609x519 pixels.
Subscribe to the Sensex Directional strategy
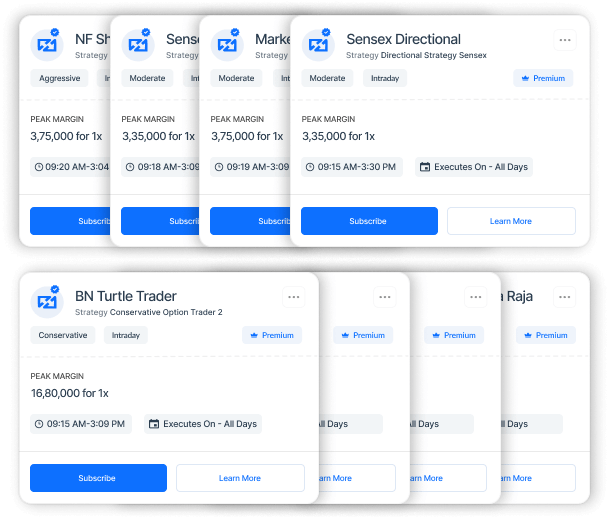pos(369,221)
